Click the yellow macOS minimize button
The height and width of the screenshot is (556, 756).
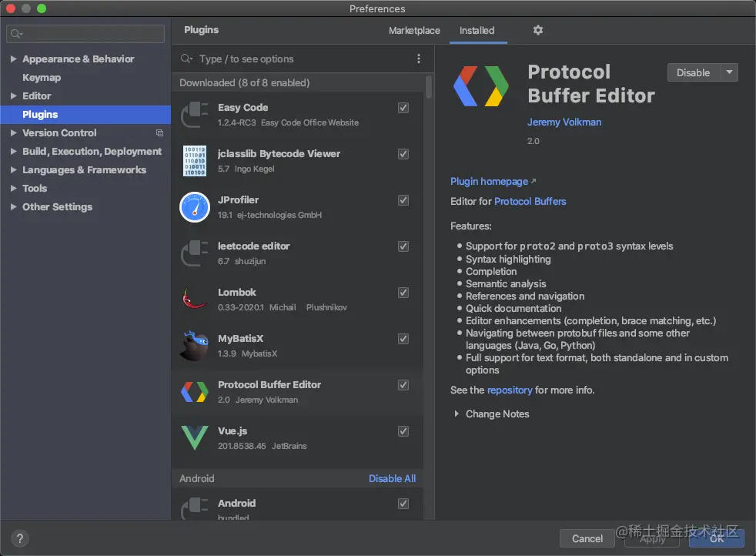(26, 8)
